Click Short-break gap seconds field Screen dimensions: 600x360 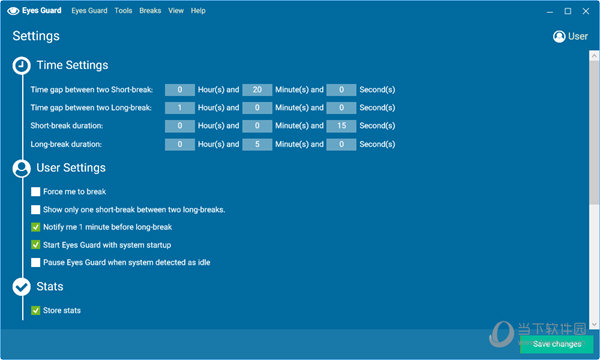coord(341,90)
